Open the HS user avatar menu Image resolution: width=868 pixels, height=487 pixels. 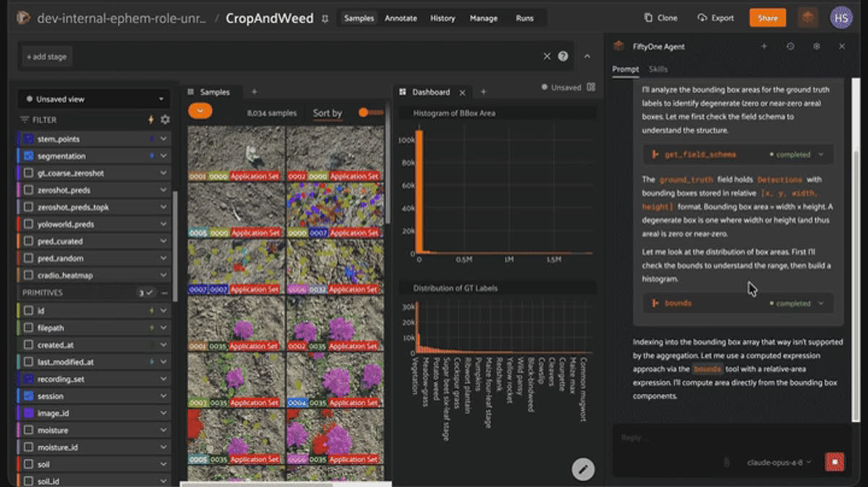(841, 18)
